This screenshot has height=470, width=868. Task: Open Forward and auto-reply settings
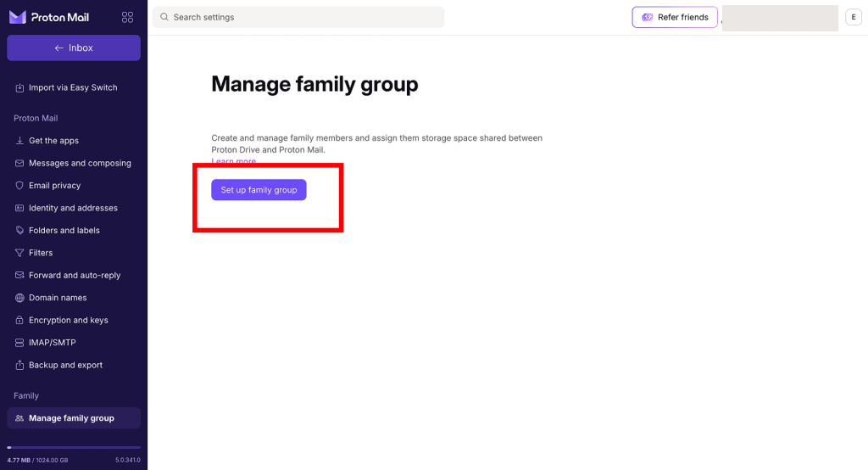click(x=74, y=275)
